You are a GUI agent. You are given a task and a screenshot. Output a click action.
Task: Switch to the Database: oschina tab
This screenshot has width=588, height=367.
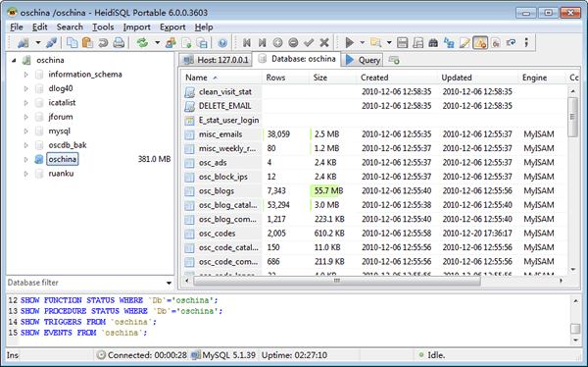click(x=297, y=59)
